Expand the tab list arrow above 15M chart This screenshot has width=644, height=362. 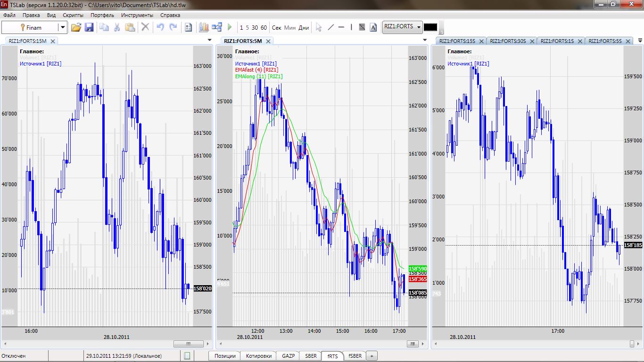[x=210, y=41]
